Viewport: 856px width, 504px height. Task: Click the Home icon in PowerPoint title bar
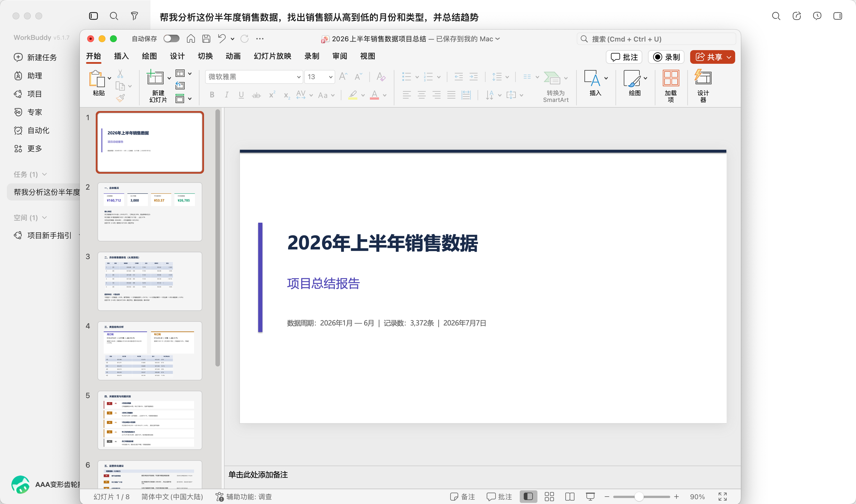[x=191, y=39]
